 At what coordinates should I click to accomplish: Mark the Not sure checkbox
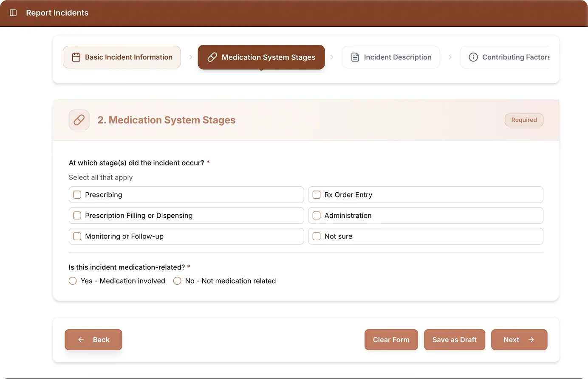pyautogui.click(x=317, y=236)
